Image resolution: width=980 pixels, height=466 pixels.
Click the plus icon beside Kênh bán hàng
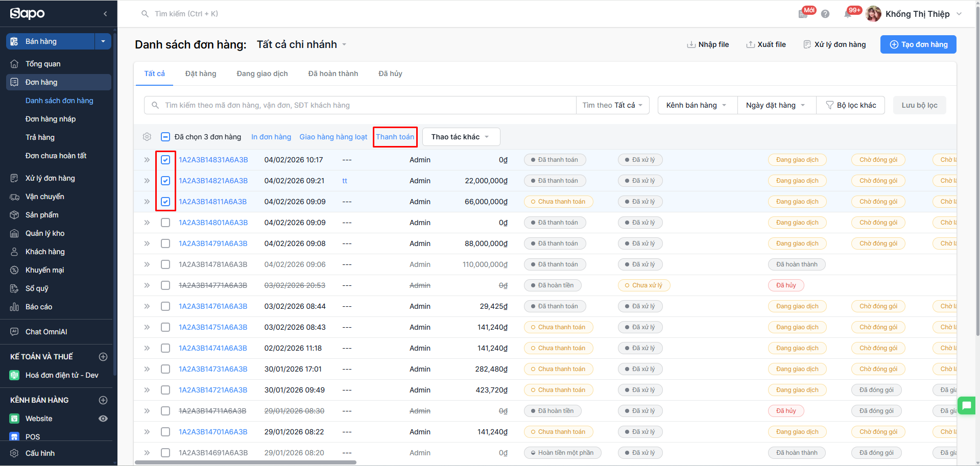pos(103,400)
